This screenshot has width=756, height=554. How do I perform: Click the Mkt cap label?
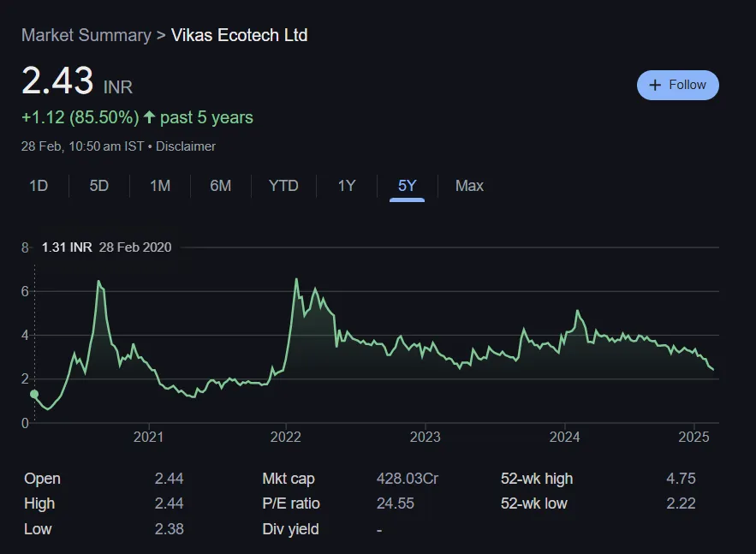(289, 479)
